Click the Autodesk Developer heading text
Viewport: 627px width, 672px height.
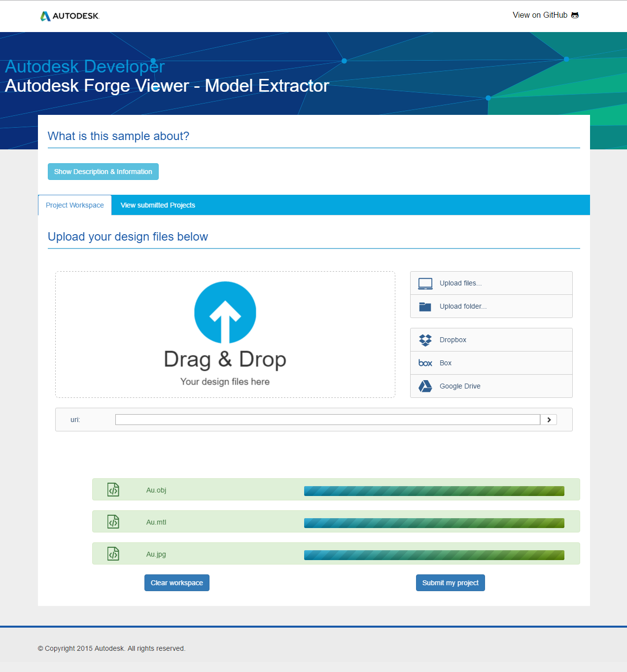tap(85, 67)
